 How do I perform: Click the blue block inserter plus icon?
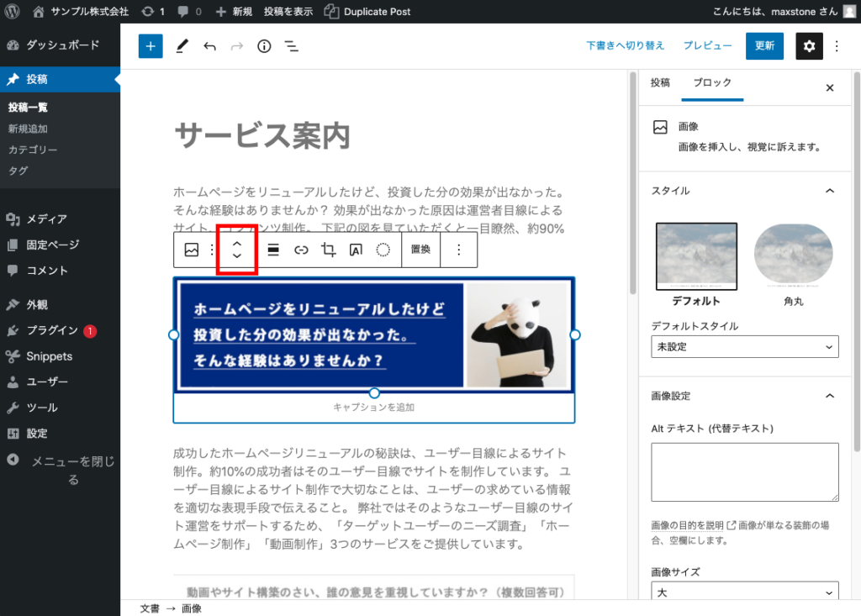point(150,46)
